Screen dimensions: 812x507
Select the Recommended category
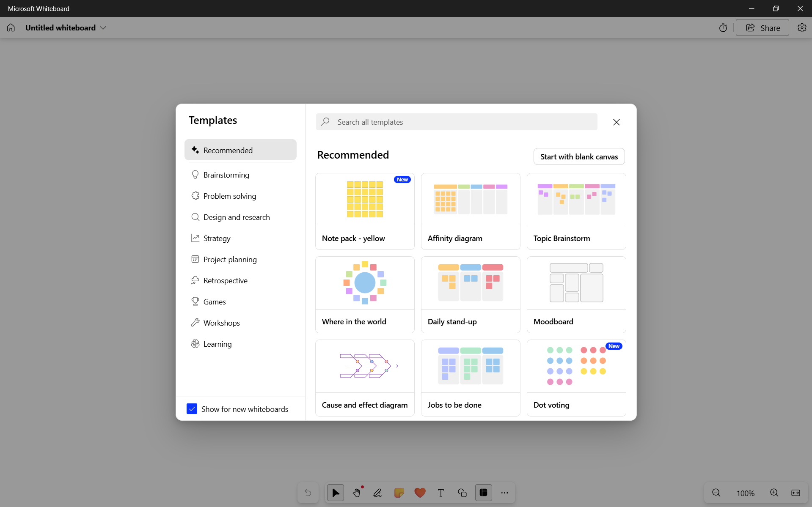pyautogui.click(x=240, y=150)
